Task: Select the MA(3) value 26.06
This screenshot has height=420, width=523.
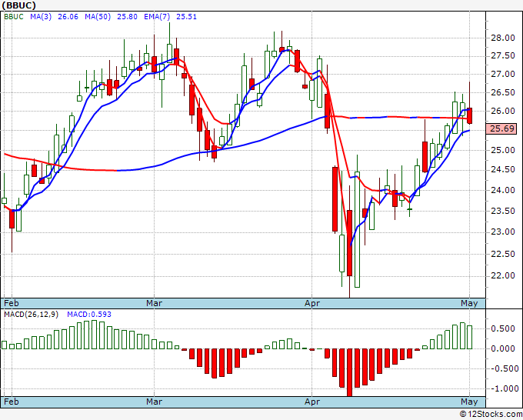Action: pyautogui.click(x=68, y=17)
